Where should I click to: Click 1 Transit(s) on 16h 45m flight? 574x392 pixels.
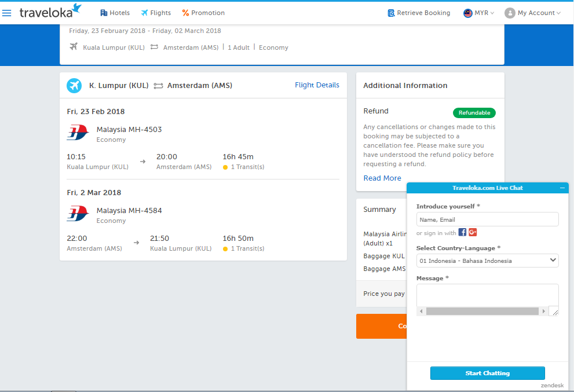[x=243, y=167]
